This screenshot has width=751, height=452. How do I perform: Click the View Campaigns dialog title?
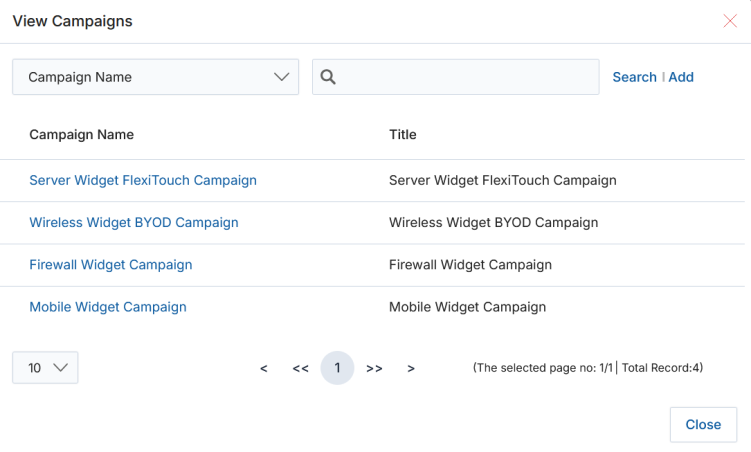[x=72, y=21]
